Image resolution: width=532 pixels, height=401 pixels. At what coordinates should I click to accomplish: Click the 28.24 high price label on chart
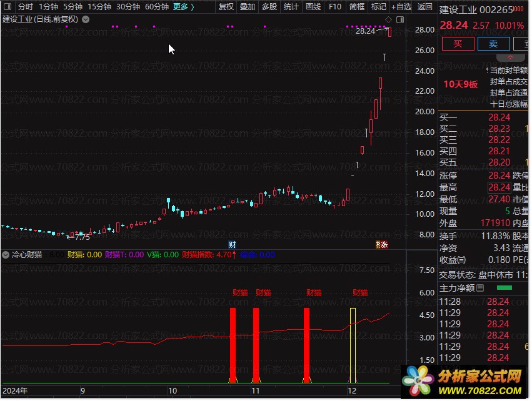365,31
